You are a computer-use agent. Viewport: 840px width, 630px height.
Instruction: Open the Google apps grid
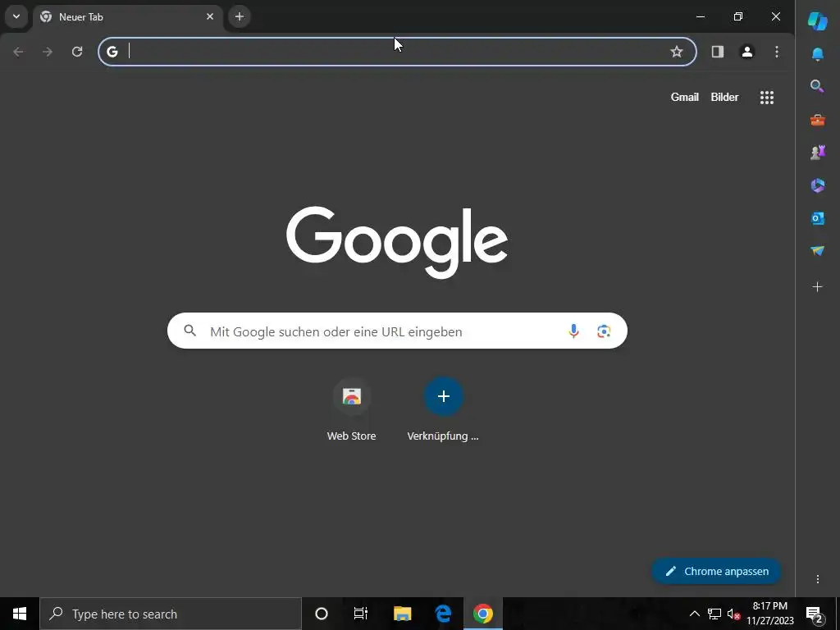[767, 97]
